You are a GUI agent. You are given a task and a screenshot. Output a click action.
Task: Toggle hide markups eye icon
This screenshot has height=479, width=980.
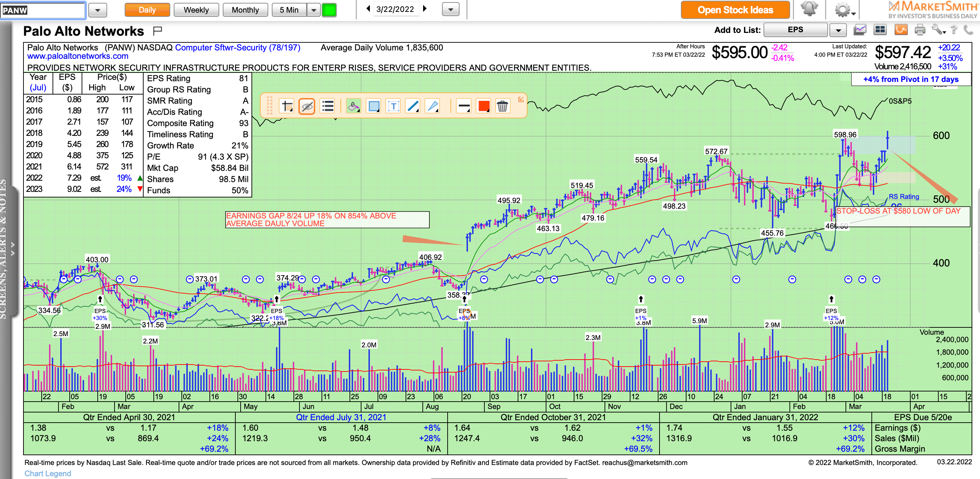[x=307, y=106]
